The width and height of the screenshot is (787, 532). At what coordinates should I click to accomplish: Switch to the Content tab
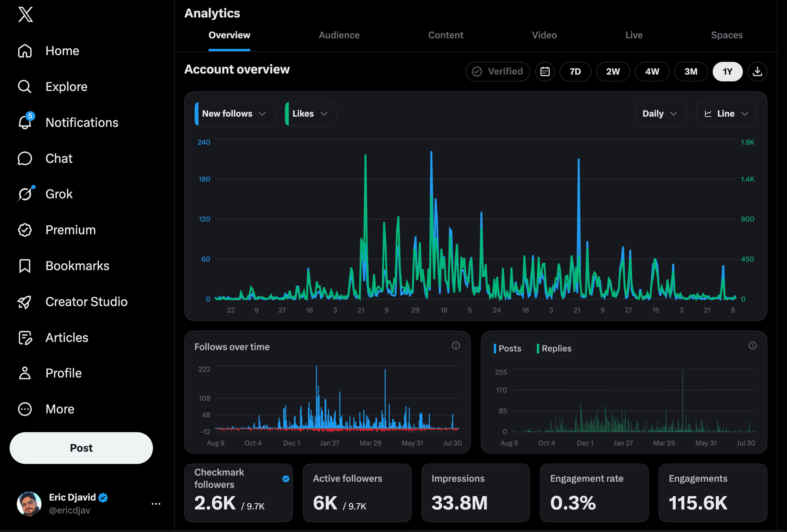click(x=446, y=35)
